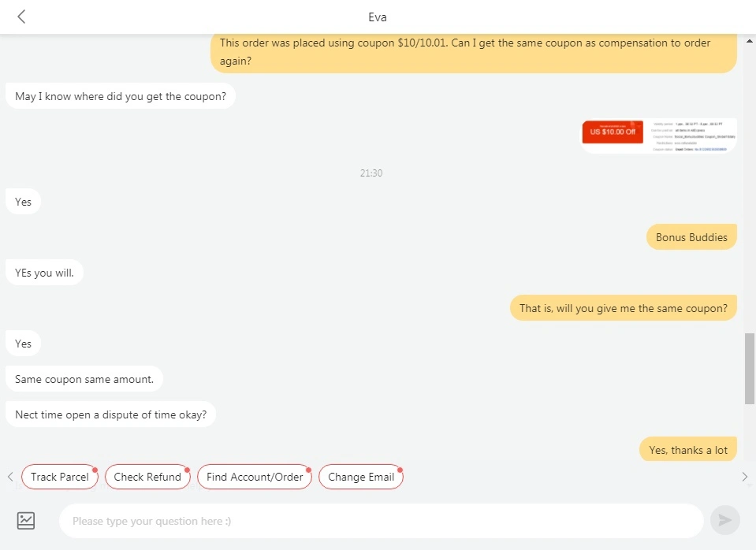756x550 pixels.
Task: Click the 21:30 timestamp
Action: pos(371,173)
